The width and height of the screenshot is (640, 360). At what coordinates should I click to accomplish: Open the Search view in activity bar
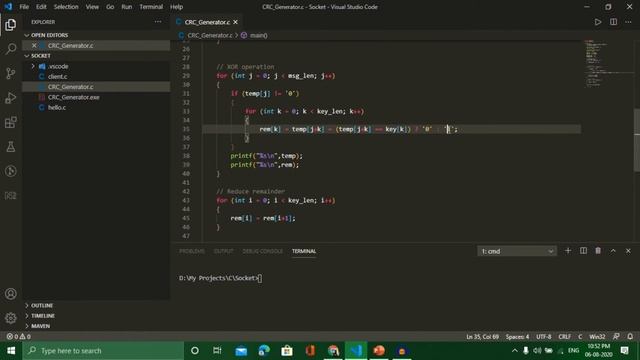tap(11, 49)
